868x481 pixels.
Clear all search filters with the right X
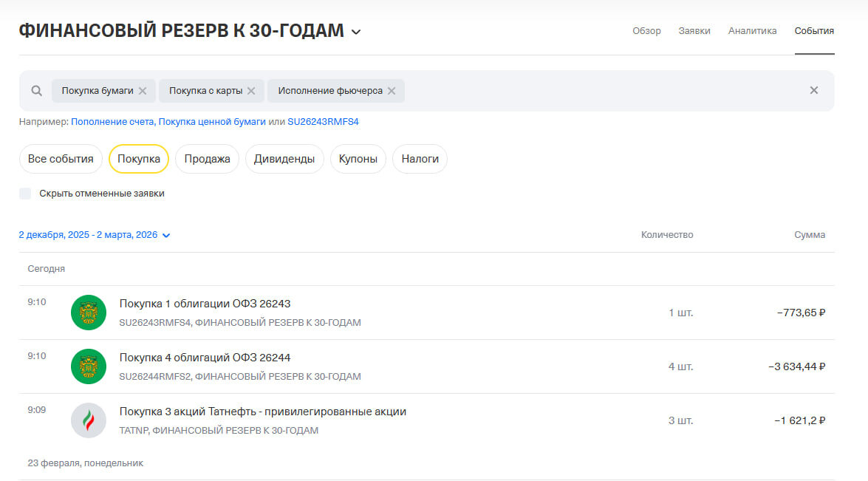coord(813,90)
